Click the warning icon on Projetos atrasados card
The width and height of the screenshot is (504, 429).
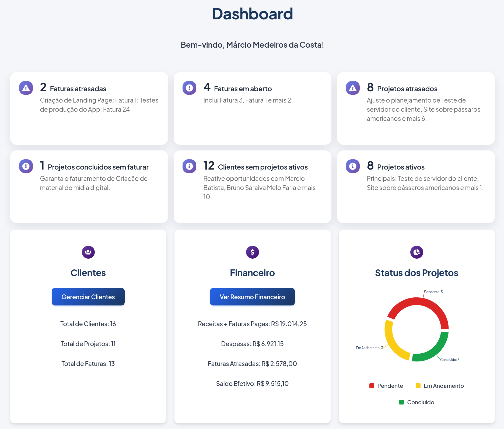pyautogui.click(x=352, y=88)
